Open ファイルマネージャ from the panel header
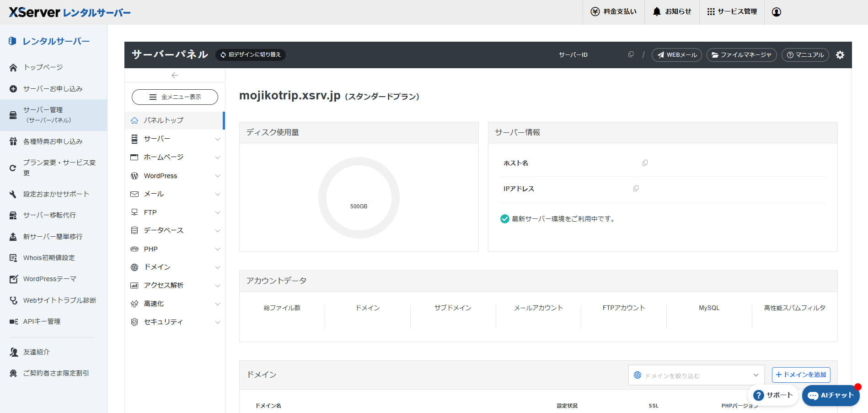This screenshot has width=868, height=413. [x=741, y=55]
